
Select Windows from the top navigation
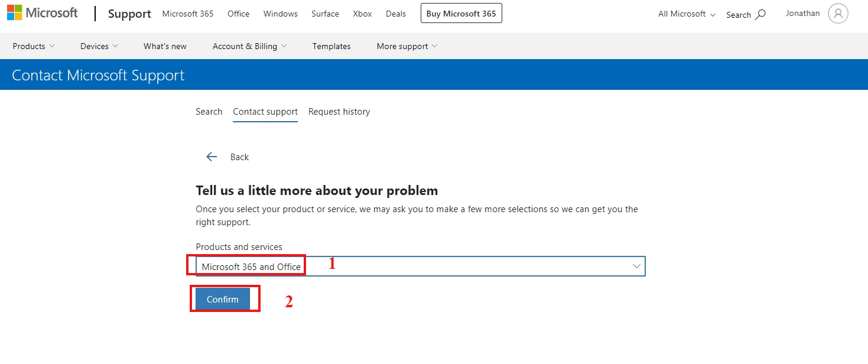[x=280, y=14]
